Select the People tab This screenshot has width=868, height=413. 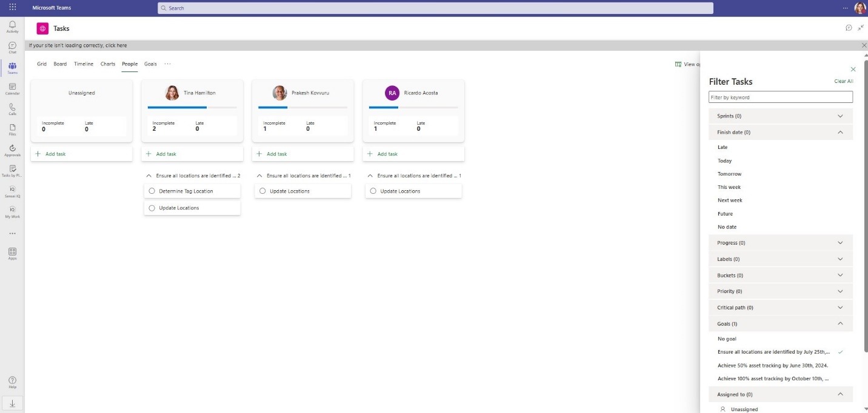coord(130,64)
